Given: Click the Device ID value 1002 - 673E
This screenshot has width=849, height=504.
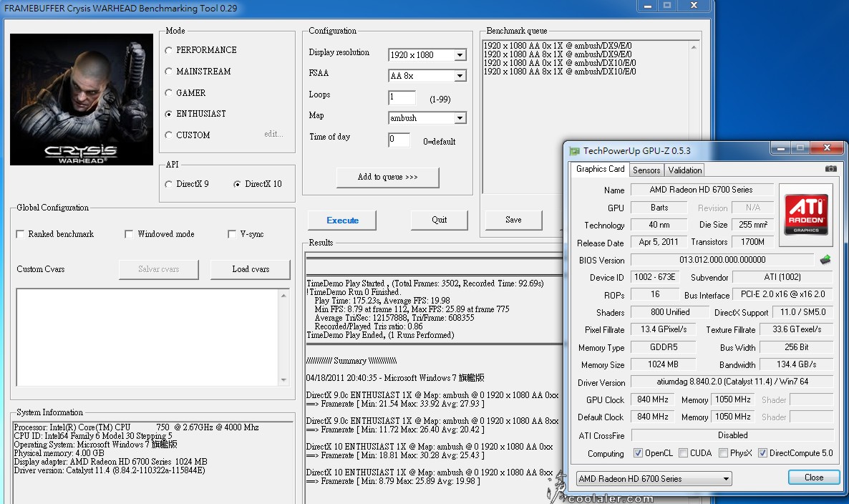Looking at the screenshot, I should [x=654, y=277].
